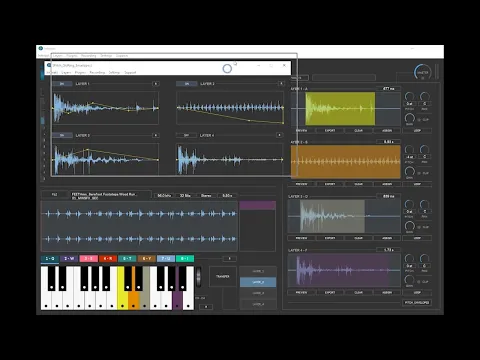Image resolution: width=480 pixels, height=360 pixels.
Task: Click Clear button under Layer 3 waveform
Action: click(x=358, y=238)
